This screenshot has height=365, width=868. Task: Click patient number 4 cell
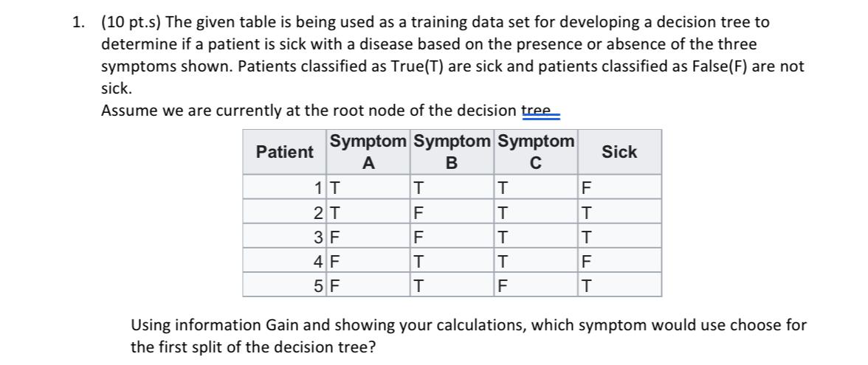pyautogui.click(x=285, y=260)
